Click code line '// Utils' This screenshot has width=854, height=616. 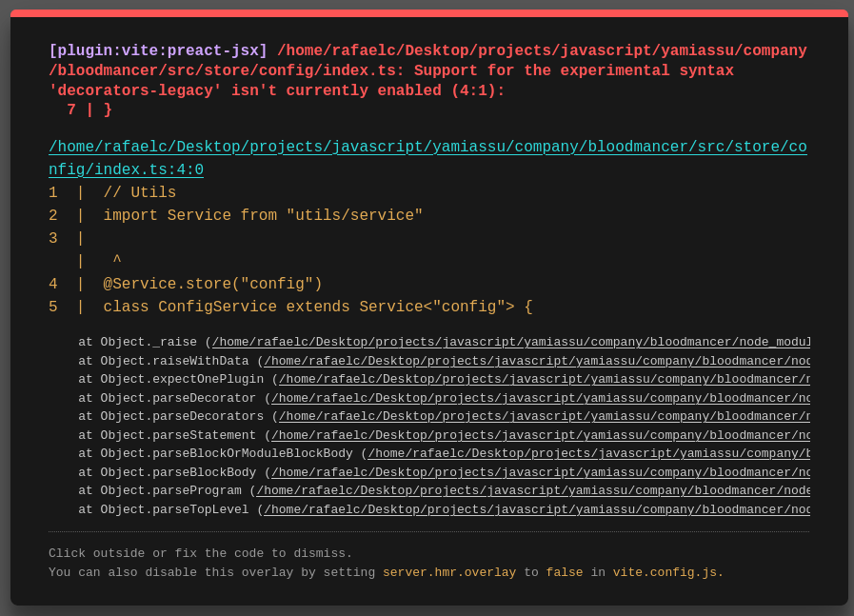click(139, 192)
